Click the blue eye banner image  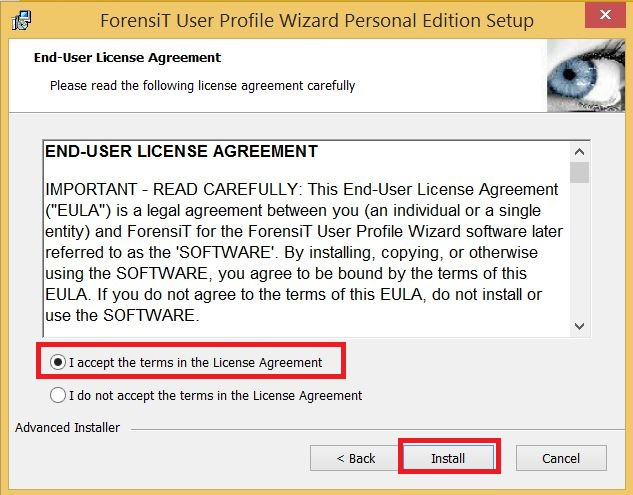tap(586, 76)
